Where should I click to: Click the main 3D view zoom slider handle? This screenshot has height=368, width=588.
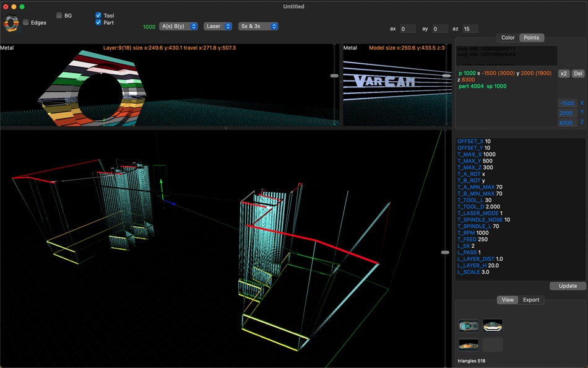coord(445,253)
